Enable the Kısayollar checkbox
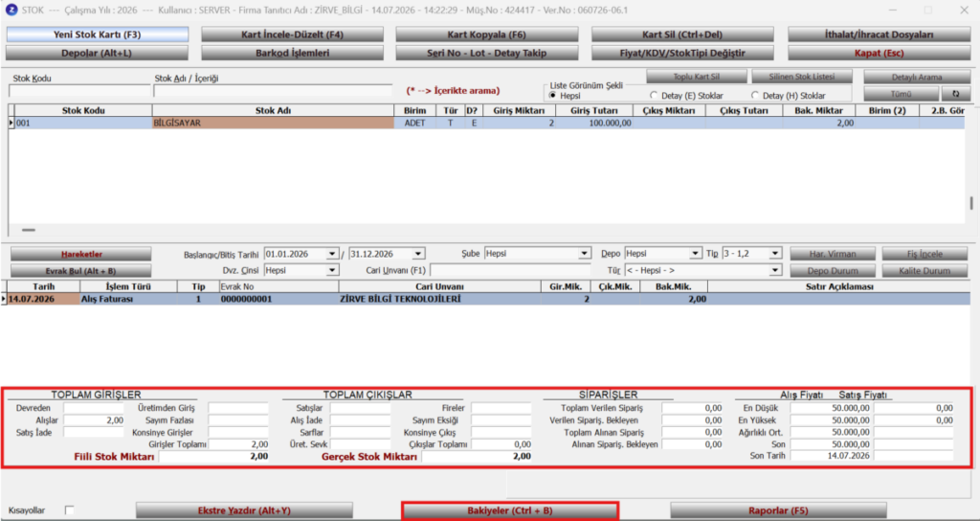The image size is (980, 521). (x=69, y=510)
